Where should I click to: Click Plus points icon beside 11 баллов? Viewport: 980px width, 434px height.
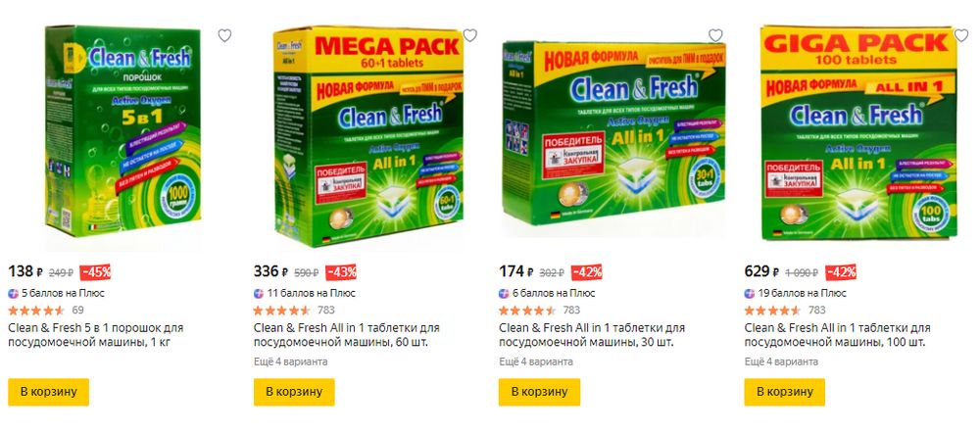point(259,294)
